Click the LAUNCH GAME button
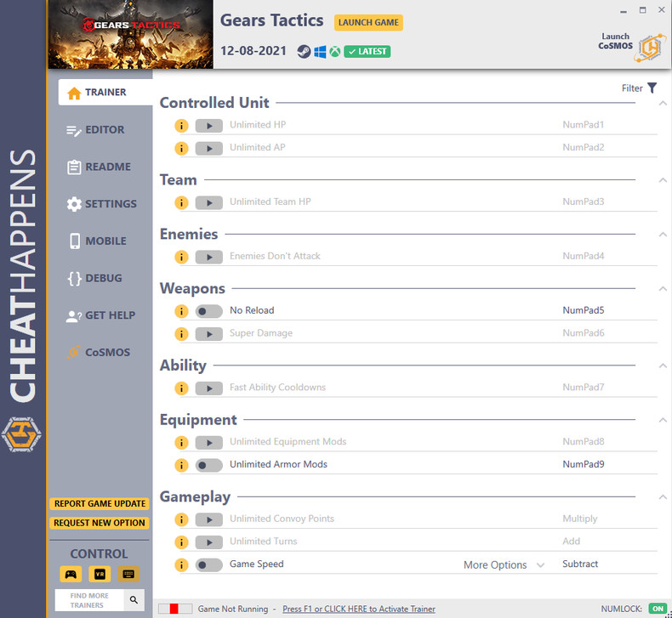This screenshot has width=672, height=618. [368, 22]
